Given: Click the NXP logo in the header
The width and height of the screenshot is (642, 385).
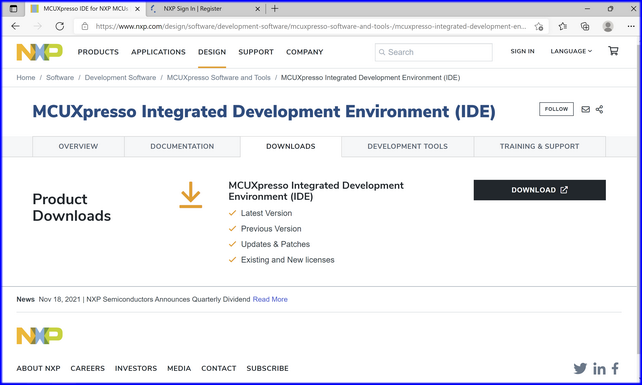Looking at the screenshot, I should pyautogui.click(x=39, y=52).
